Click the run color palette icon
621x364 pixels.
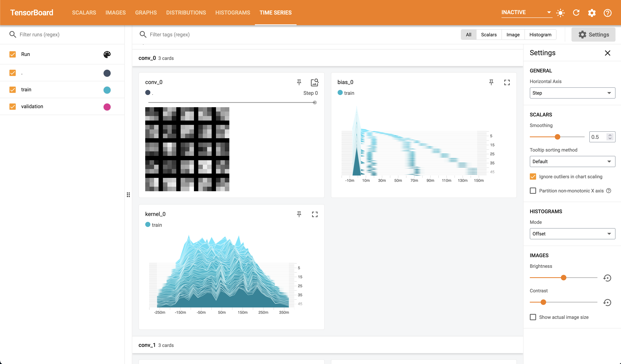107,54
